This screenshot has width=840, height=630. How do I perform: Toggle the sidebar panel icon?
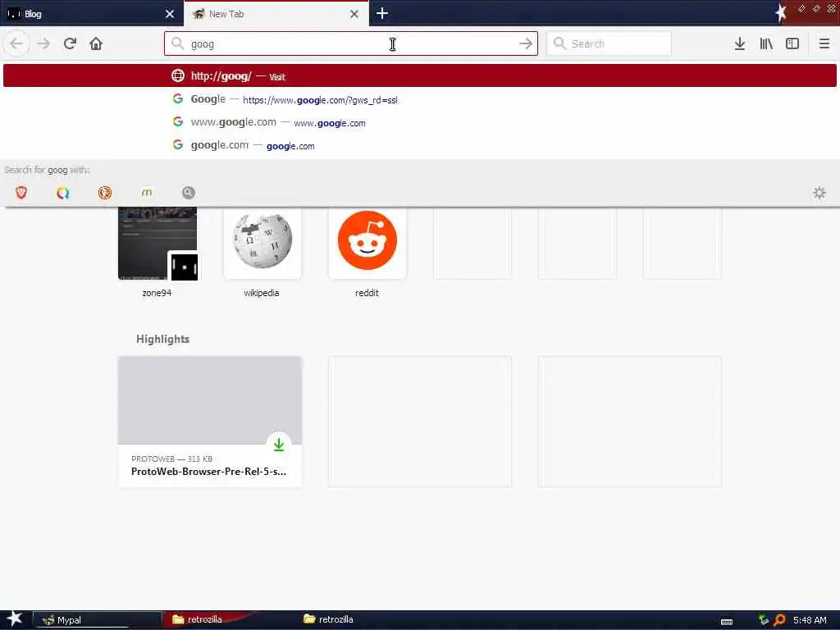coord(792,44)
